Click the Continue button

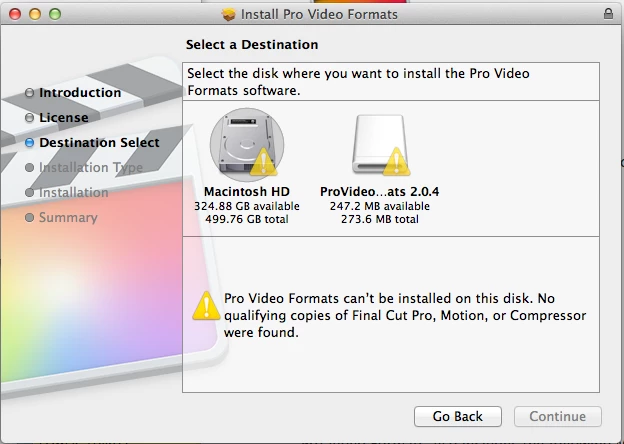558,416
